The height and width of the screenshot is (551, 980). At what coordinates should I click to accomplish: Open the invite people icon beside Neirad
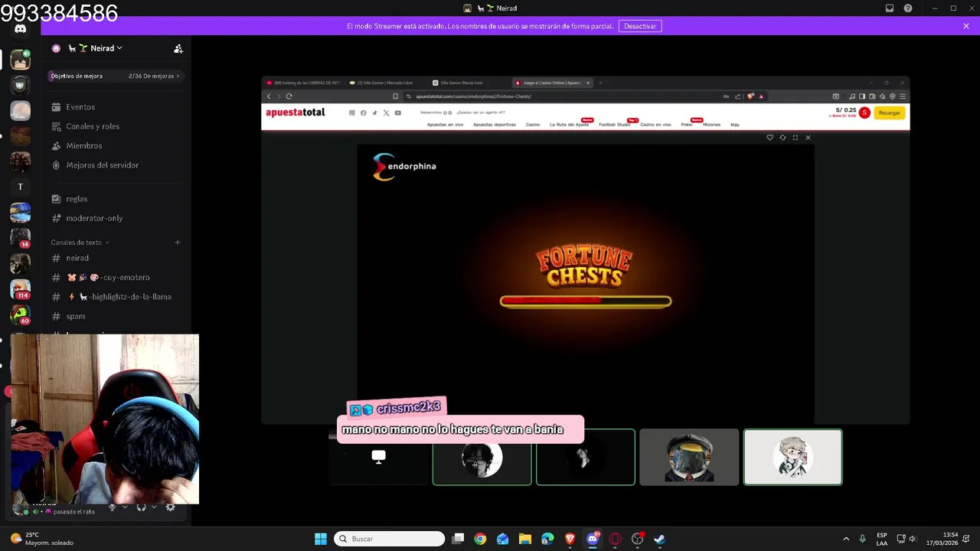[x=178, y=48]
